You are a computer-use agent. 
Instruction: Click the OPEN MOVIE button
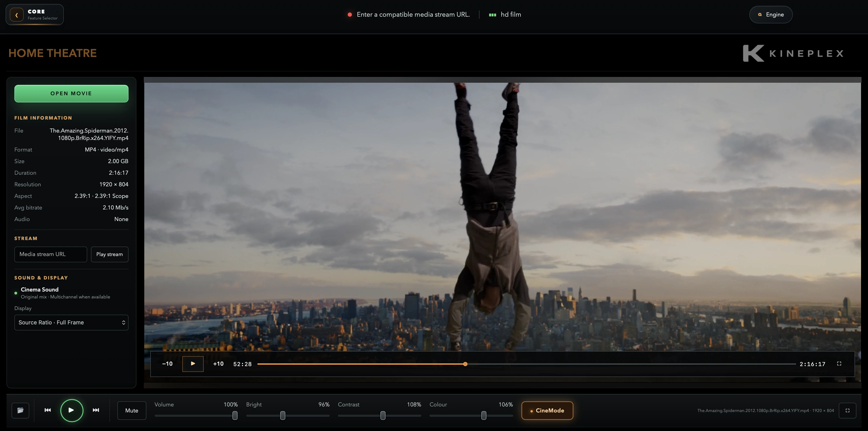(71, 94)
